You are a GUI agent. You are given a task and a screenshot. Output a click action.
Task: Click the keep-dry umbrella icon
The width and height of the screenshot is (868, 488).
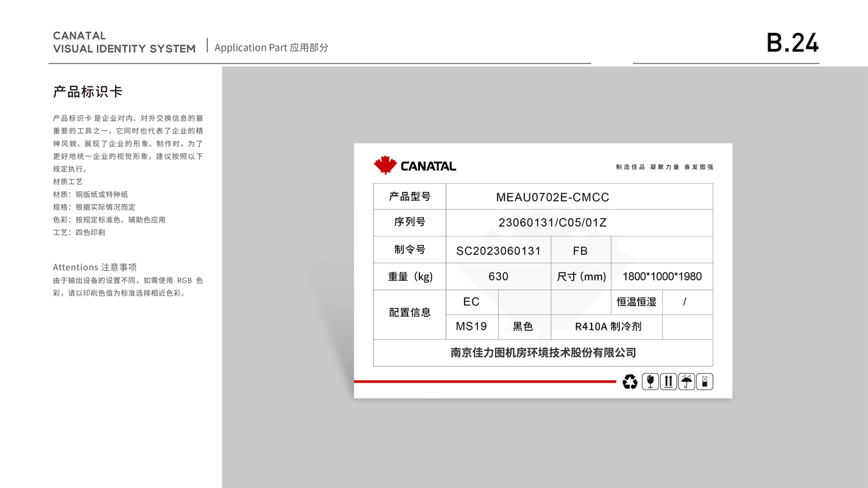[x=687, y=381]
